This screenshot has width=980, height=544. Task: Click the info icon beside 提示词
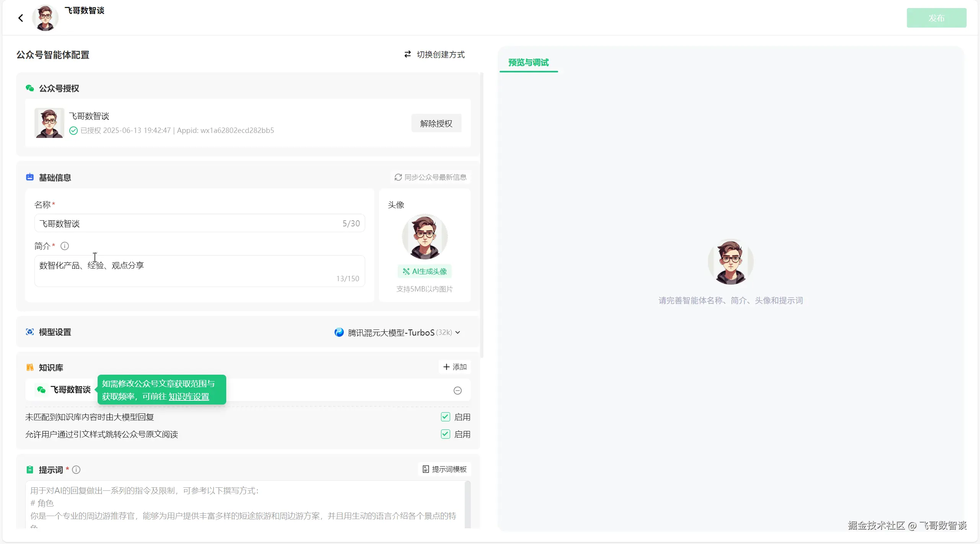click(76, 470)
